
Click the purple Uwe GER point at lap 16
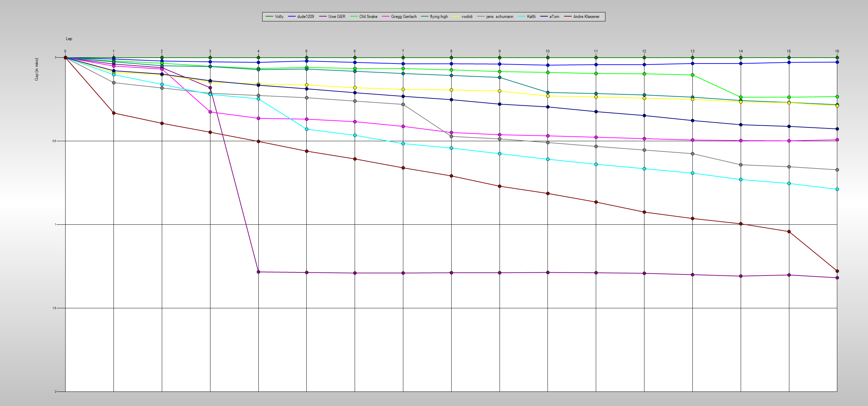coord(837,278)
